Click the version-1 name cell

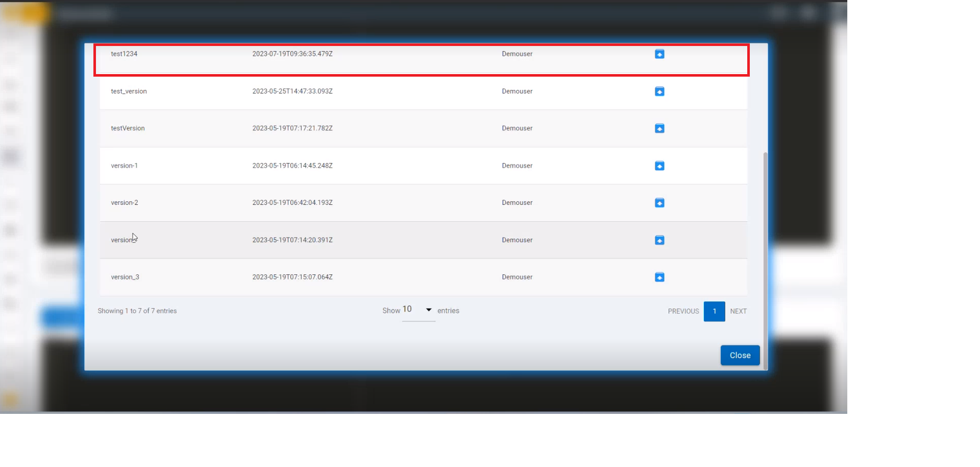coord(124,166)
